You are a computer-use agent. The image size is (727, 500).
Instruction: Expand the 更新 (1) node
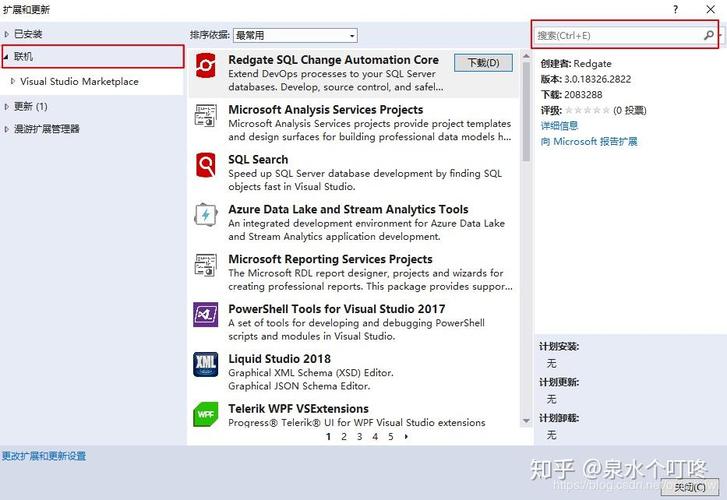(6, 106)
